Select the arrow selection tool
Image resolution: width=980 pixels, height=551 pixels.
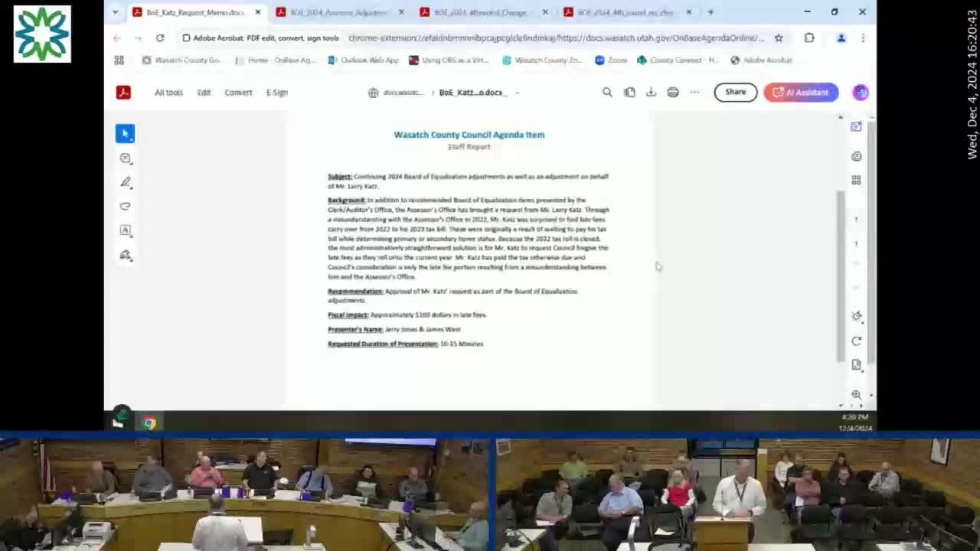(x=125, y=134)
